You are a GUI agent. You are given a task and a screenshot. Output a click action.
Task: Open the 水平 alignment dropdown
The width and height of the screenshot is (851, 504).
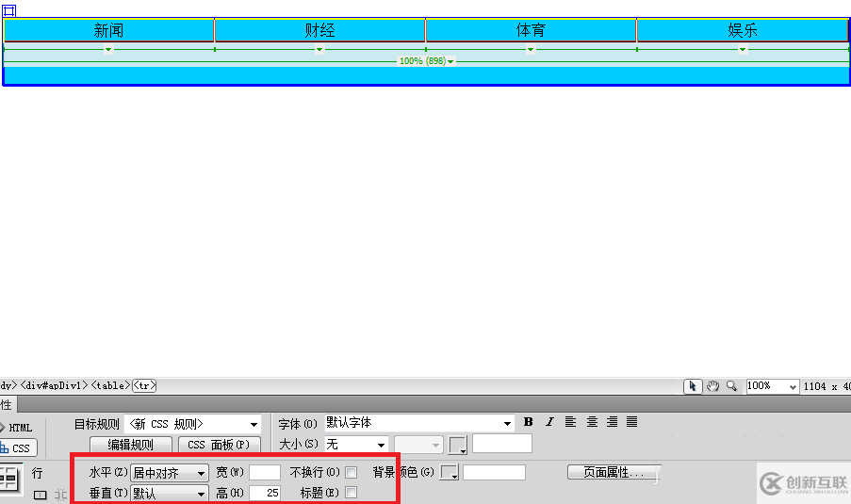170,473
